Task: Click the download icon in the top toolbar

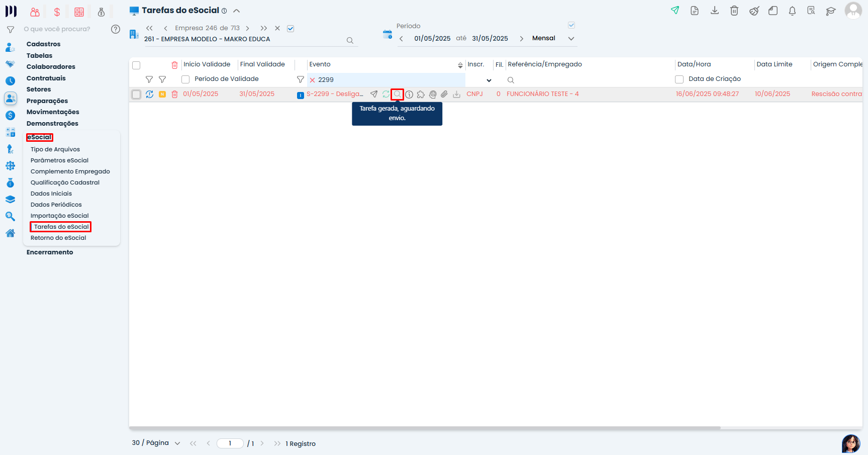Action: click(715, 11)
